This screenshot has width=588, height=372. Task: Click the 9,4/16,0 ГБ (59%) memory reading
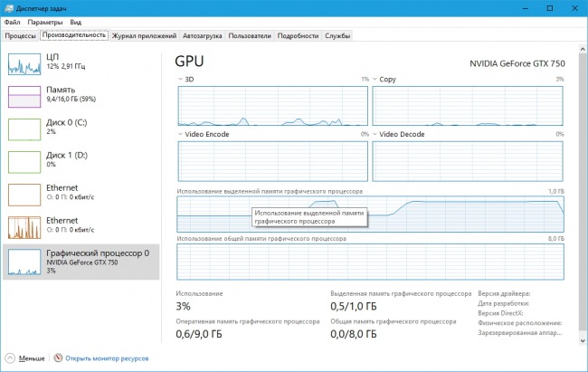(x=71, y=99)
